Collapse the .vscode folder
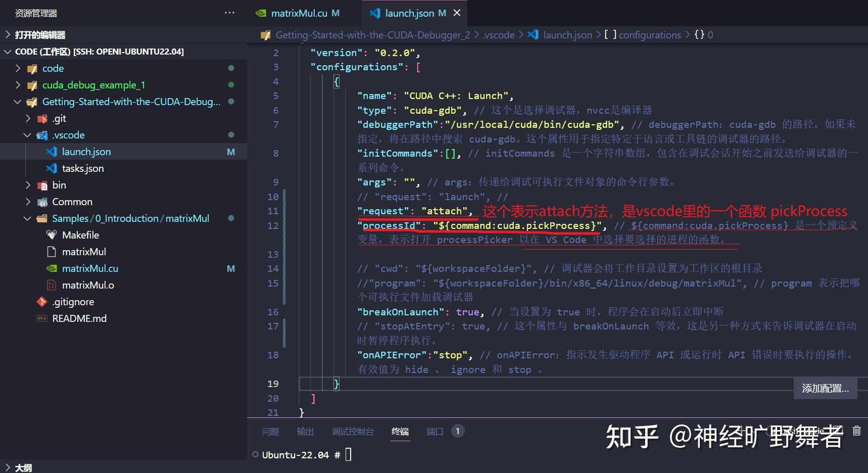 pyautogui.click(x=28, y=135)
